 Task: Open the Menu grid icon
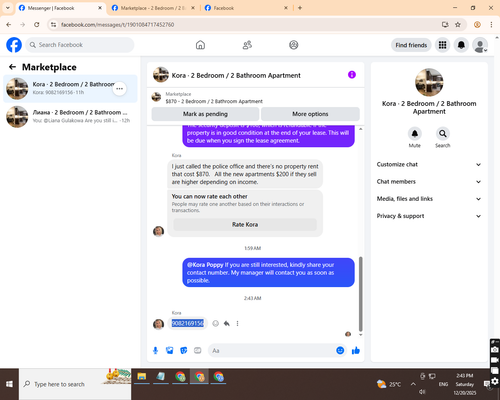442,45
